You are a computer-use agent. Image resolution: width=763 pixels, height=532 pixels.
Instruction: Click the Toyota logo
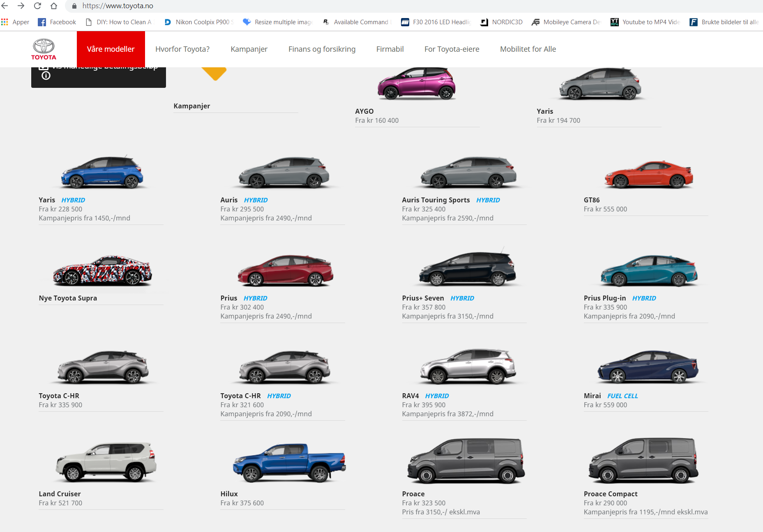44,49
